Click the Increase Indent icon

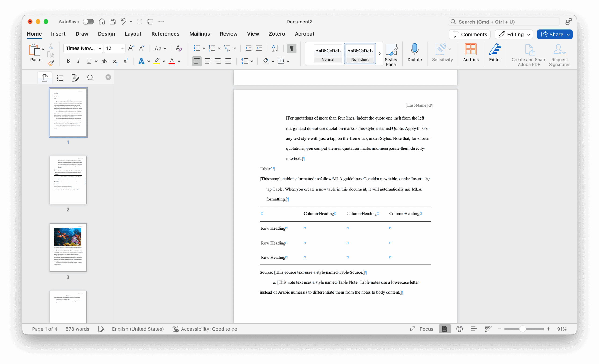pyautogui.click(x=259, y=48)
